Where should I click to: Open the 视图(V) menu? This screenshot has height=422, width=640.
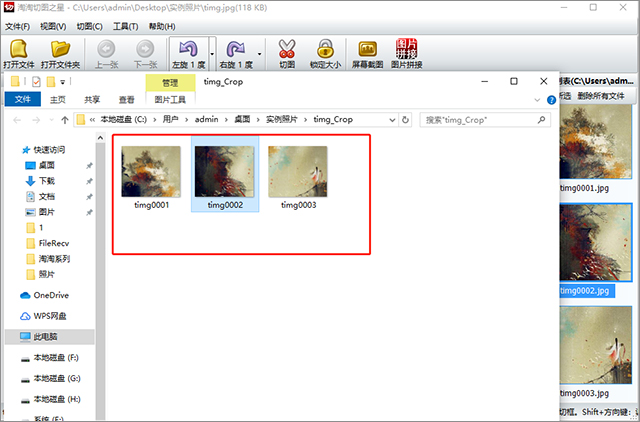53,26
